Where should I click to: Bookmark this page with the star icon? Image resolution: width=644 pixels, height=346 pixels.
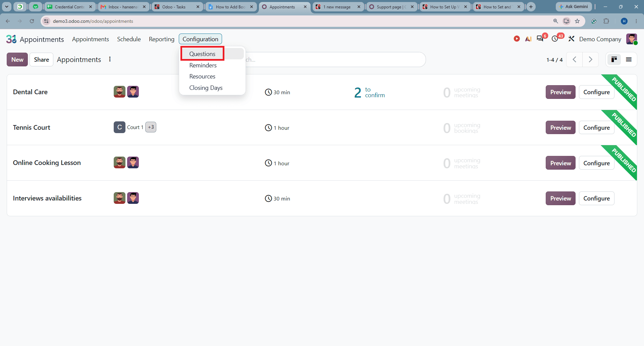click(577, 21)
